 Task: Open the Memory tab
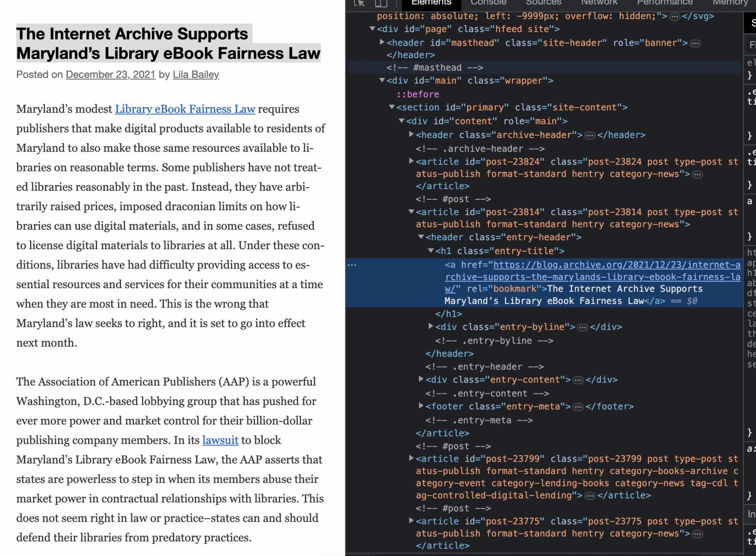point(730,3)
